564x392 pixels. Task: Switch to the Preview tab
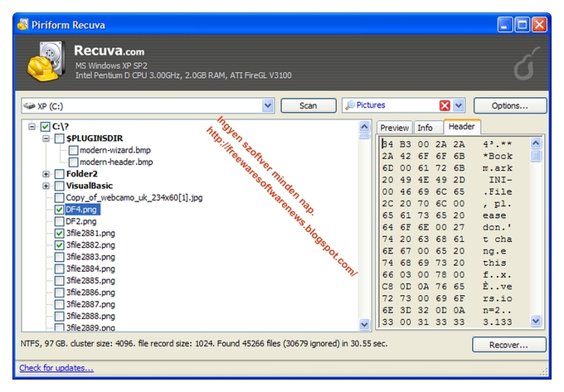coord(394,128)
